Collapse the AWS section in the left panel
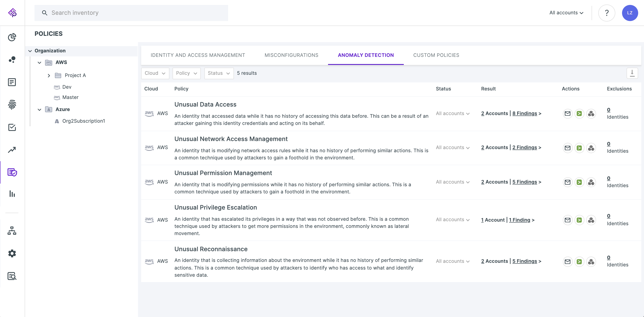Screen dimensions: 644x317 click(x=39, y=62)
